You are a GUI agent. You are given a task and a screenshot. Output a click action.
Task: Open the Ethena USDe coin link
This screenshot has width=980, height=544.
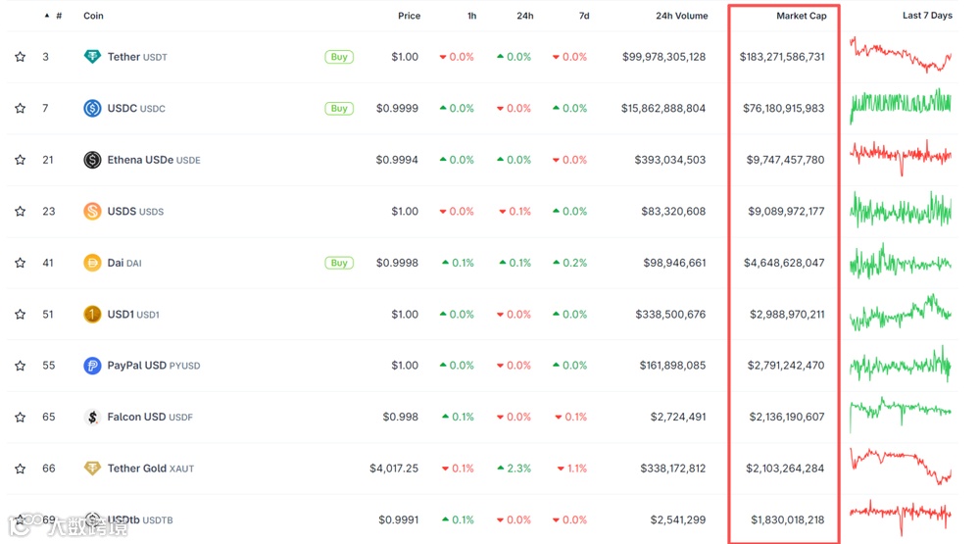[x=154, y=160]
